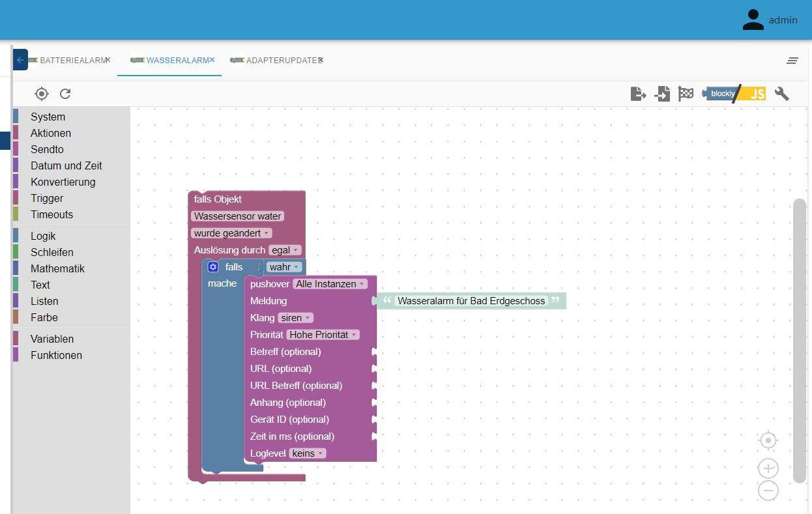Click the workspace center crosshair control
The image size is (812, 514).
tap(768, 441)
